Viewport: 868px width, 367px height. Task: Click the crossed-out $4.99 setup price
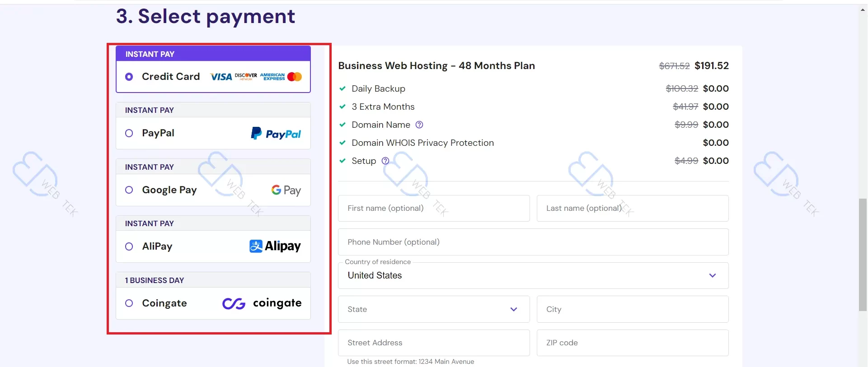tap(686, 161)
